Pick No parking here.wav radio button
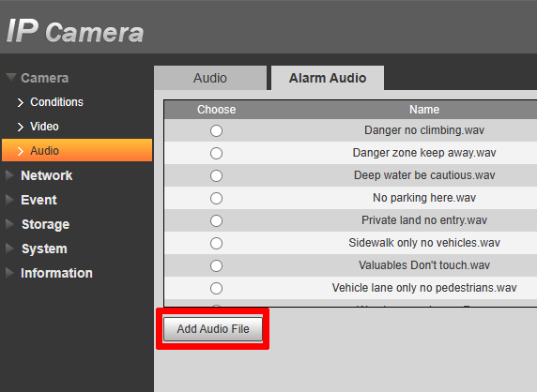Screen dimensions: 537x392 click(216, 199)
